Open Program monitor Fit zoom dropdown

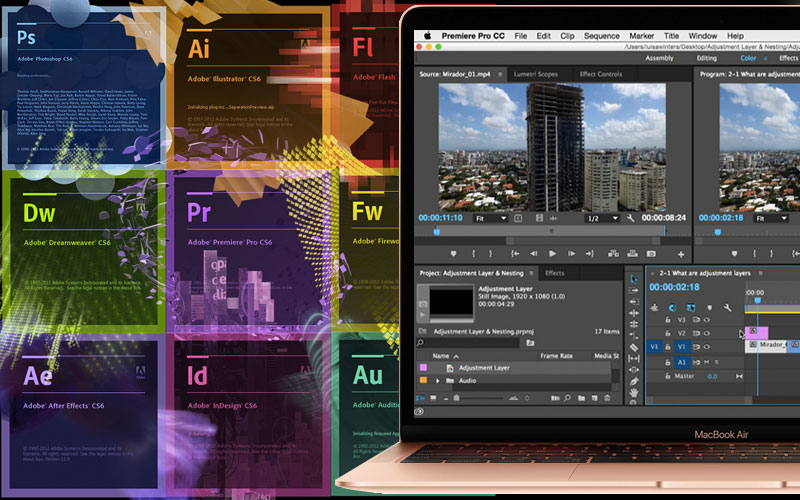pyautogui.click(x=771, y=218)
